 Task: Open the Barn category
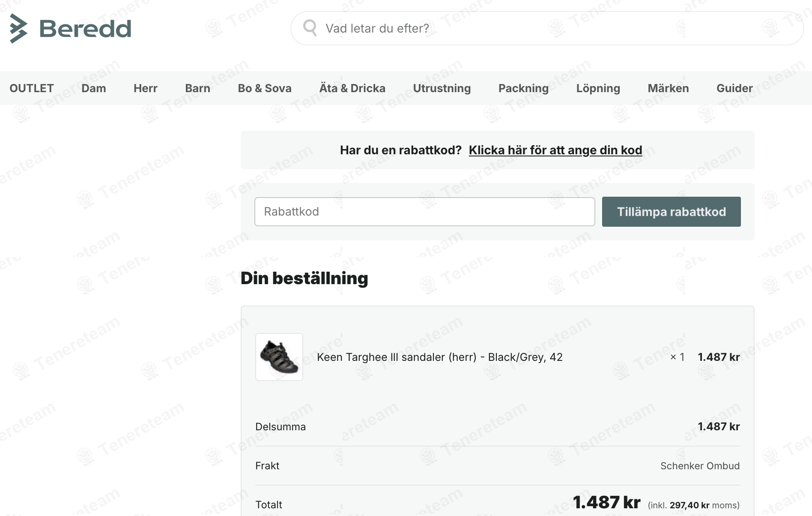(198, 88)
